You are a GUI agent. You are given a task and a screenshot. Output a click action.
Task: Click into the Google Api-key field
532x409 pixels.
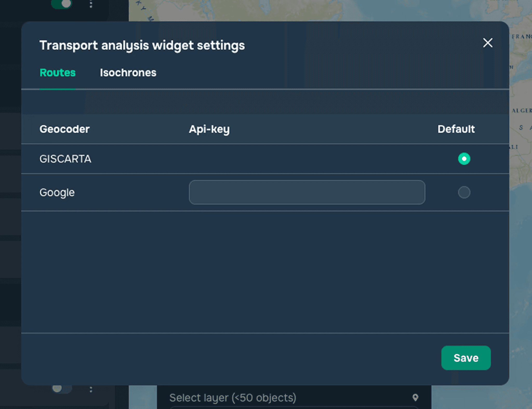[x=307, y=192]
